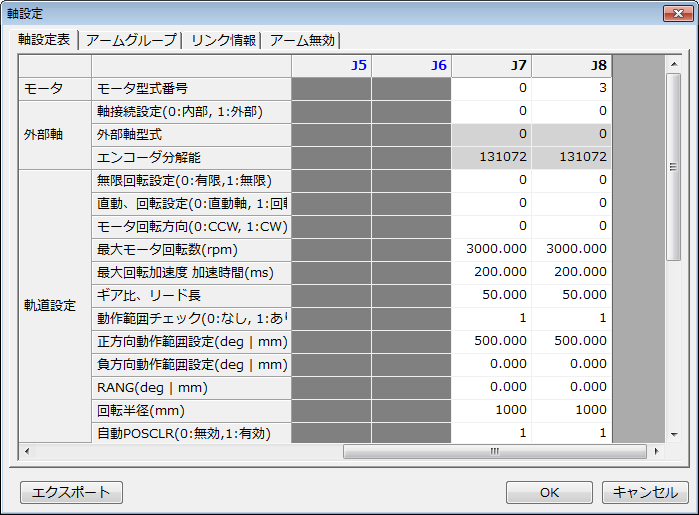
Task: Select J8 回転半径 value cell
Action: (571, 410)
